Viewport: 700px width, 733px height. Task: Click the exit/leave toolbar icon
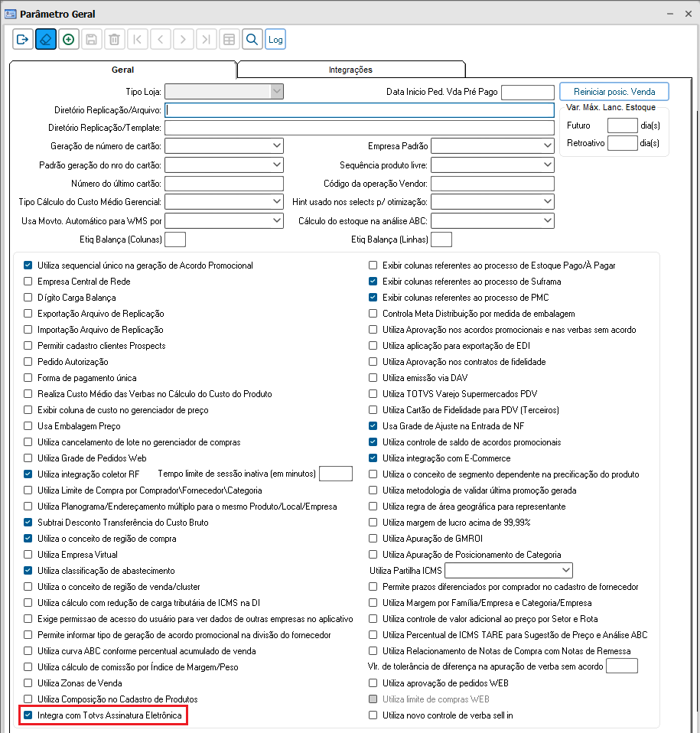point(22,39)
